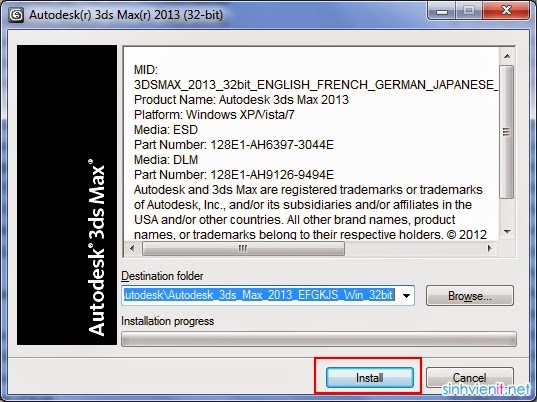The width and height of the screenshot is (537, 402).
Task: Click the MID 3DSMAX_2013_32bit string line
Action: [316, 85]
